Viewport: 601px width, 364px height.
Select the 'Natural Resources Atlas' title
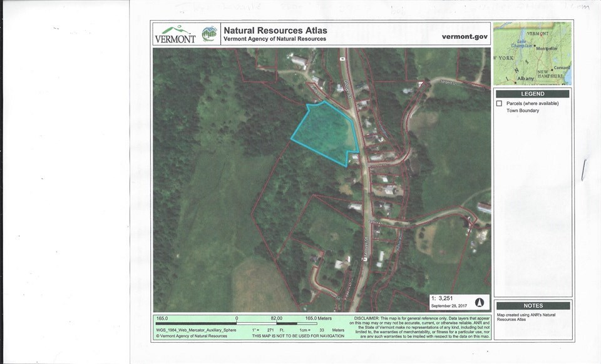pyautogui.click(x=275, y=30)
